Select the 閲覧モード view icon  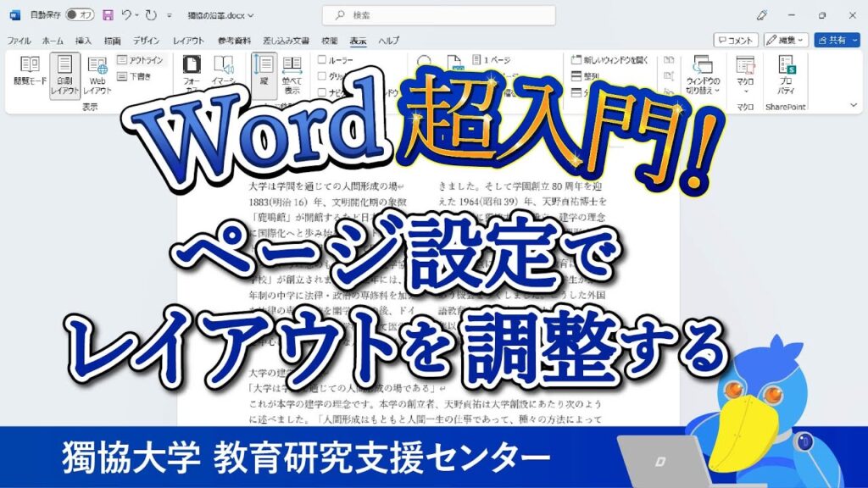[x=30, y=70]
